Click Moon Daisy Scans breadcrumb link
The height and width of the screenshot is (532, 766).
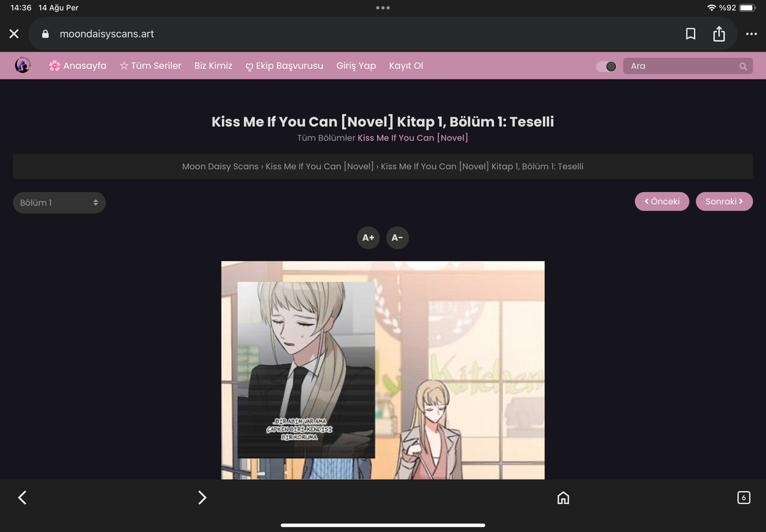click(x=220, y=166)
